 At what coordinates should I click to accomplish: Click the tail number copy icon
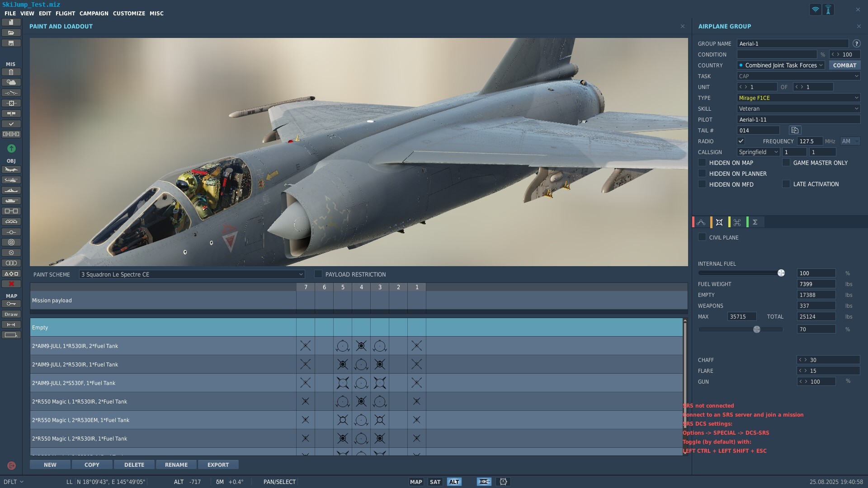point(795,130)
